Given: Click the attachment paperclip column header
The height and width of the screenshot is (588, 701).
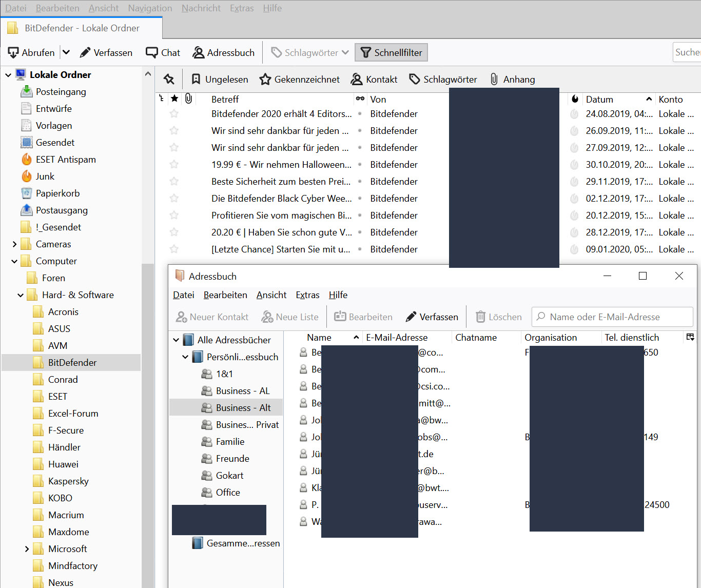Looking at the screenshot, I should pyautogui.click(x=188, y=99).
